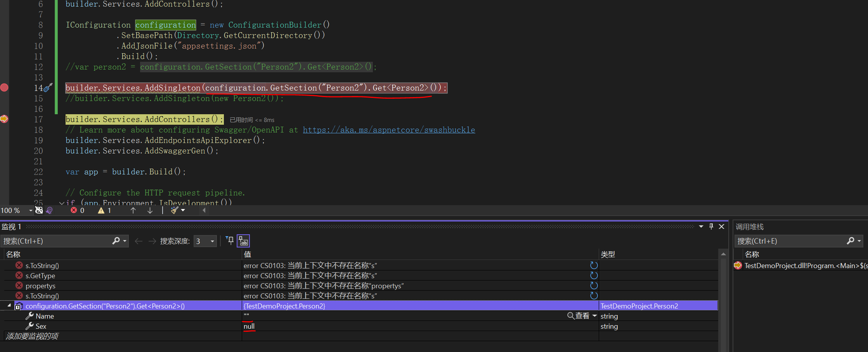The image size is (868, 352).
Task: Show warnings via the yellow warning icon
Action: click(x=101, y=210)
